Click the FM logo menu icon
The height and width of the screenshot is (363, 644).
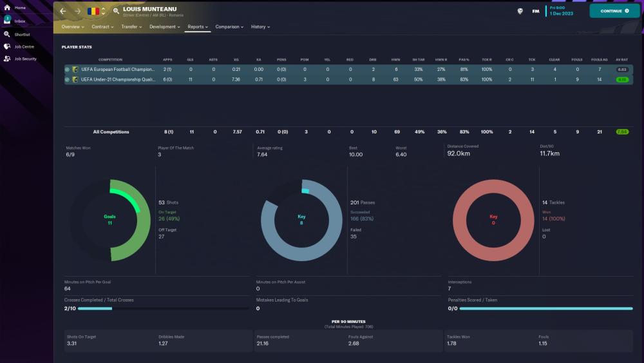pos(536,11)
